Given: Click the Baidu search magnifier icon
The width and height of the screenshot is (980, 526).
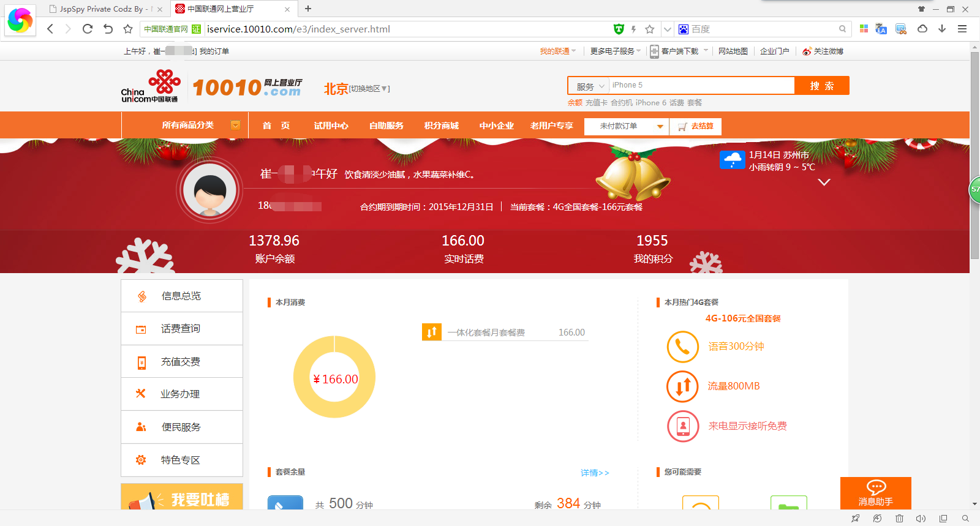Looking at the screenshot, I should pos(843,29).
